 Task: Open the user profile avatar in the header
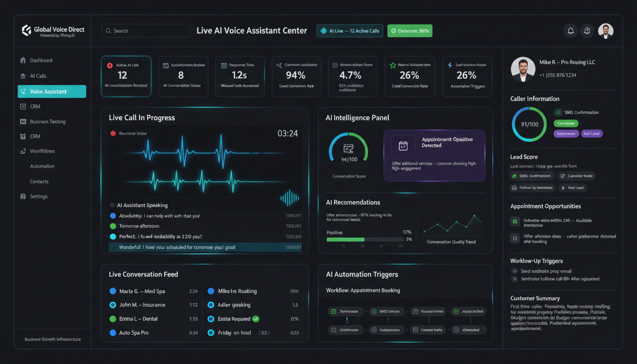coord(606,31)
